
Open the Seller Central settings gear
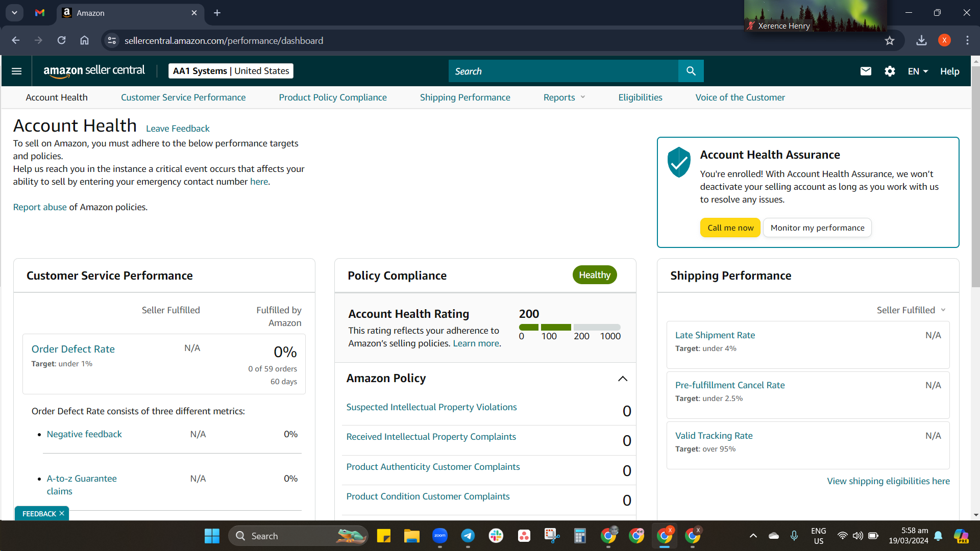[890, 71]
